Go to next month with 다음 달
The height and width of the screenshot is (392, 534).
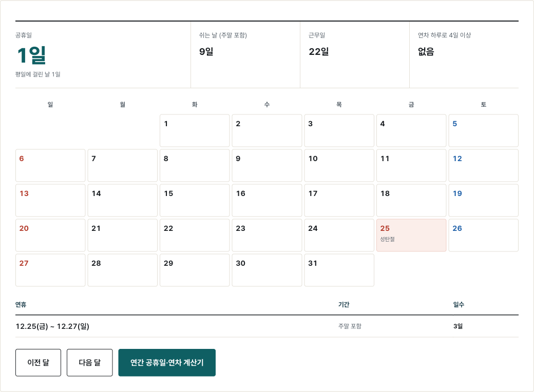[x=89, y=362]
